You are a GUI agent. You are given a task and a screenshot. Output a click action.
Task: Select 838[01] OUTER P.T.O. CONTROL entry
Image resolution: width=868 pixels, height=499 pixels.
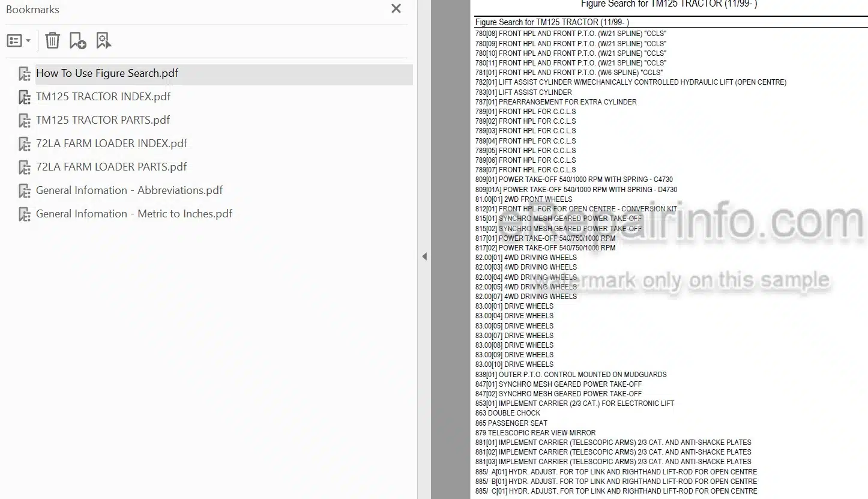571,375
